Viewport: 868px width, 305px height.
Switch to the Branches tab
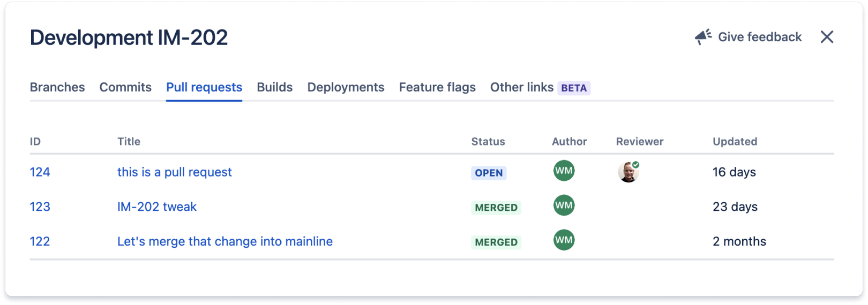pos(57,87)
